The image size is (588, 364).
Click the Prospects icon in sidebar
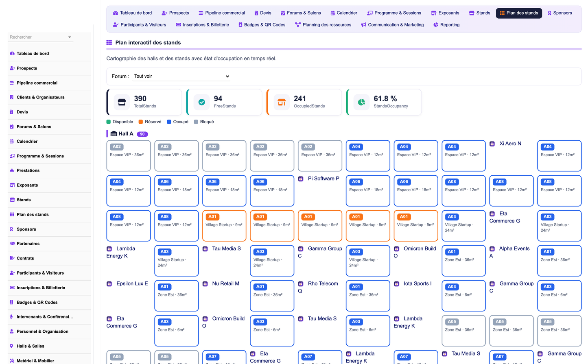point(12,68)
